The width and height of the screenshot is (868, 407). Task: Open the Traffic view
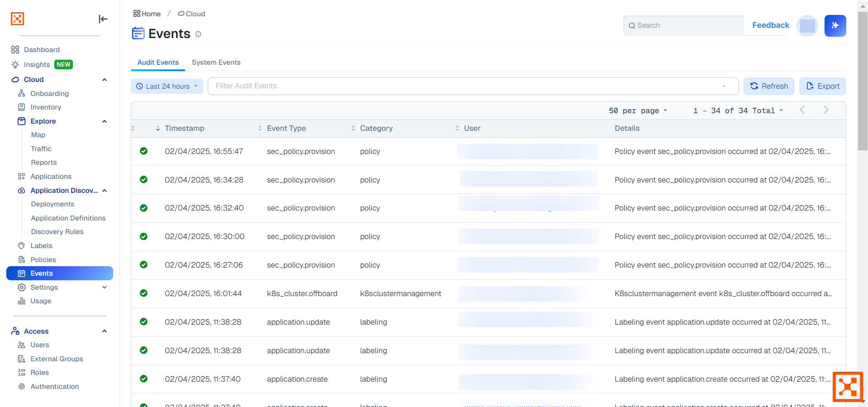coord(41,149)
